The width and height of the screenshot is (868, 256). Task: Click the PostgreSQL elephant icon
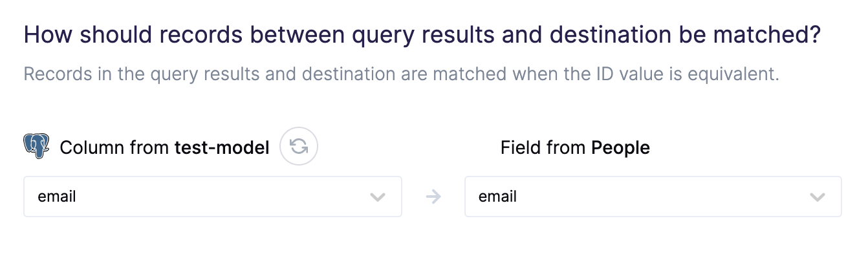tap(37, 147)
